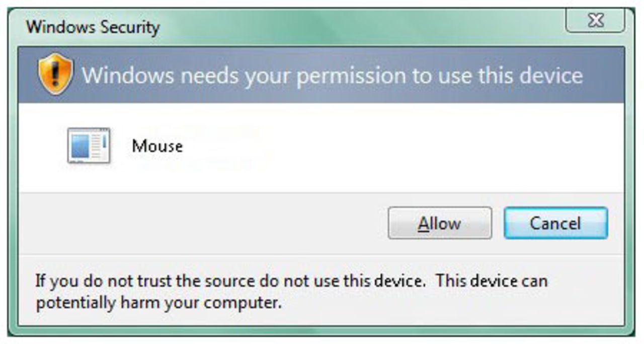The height and width of the screenshot is (344, 644).
Task: Click the Windows Security title text
Action: click(x=93, y=26)
